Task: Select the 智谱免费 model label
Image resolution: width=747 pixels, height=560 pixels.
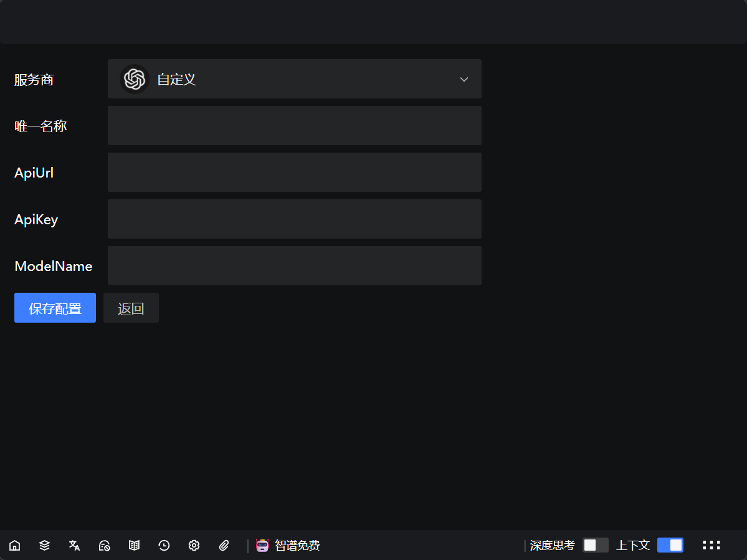Action: tap(297, 546)
